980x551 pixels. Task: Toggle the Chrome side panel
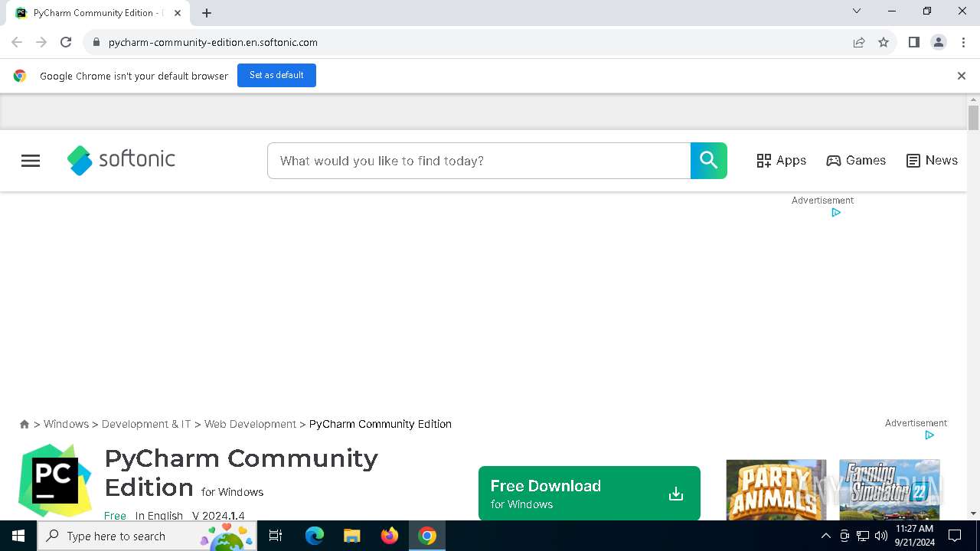click(x=913, y=42)
